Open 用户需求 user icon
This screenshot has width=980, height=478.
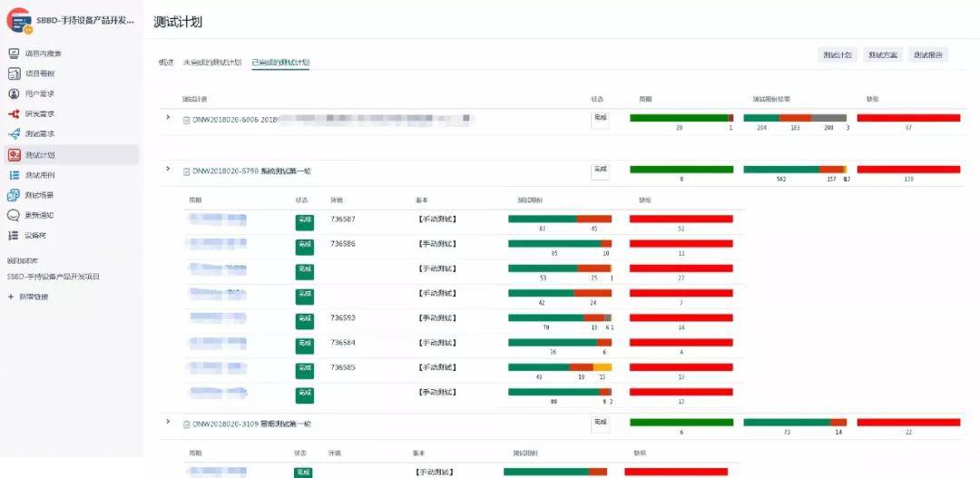click(14, 93)
